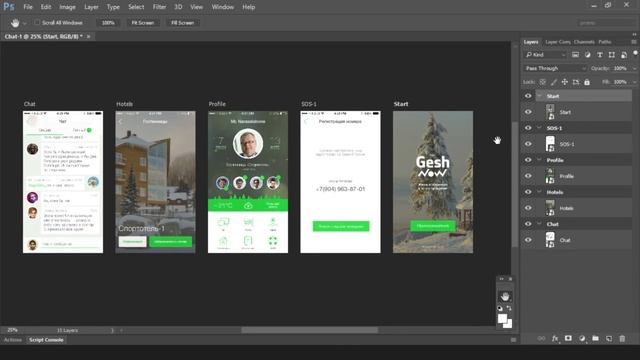This screenshot has height=360, width=640.
Task: Click the 100% zoom button
Action: [x=108, y=23]
